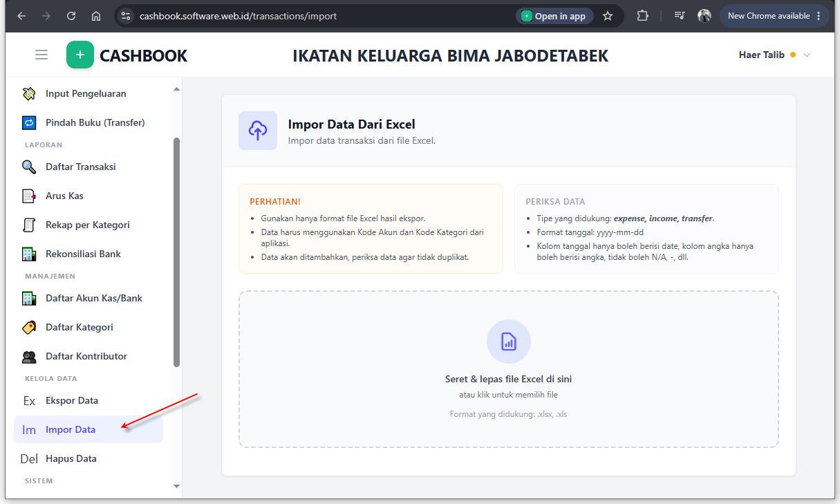Click 'Format tanggal: yyyy-mm-dd' text

click(x=590, y=232)
